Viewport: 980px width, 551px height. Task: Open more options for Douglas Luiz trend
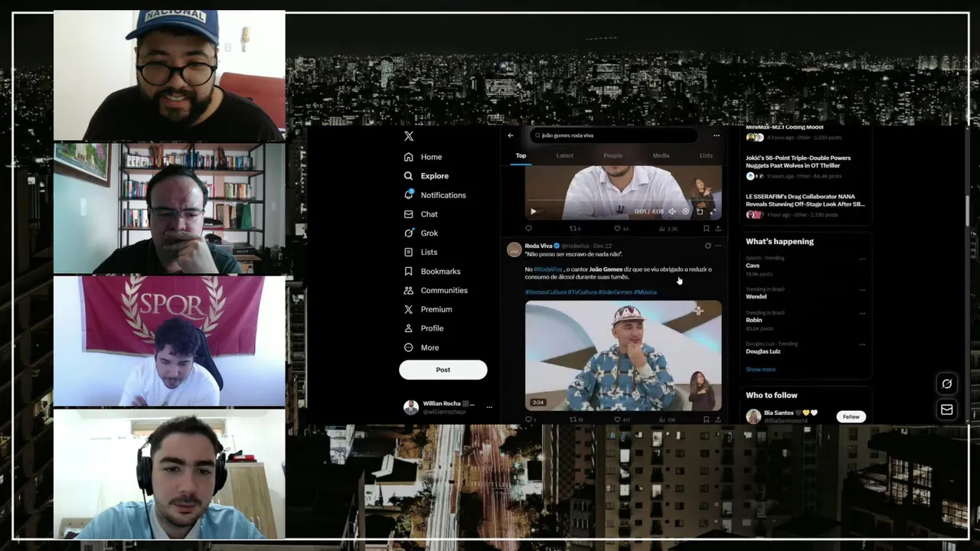(x=862, y=344)
